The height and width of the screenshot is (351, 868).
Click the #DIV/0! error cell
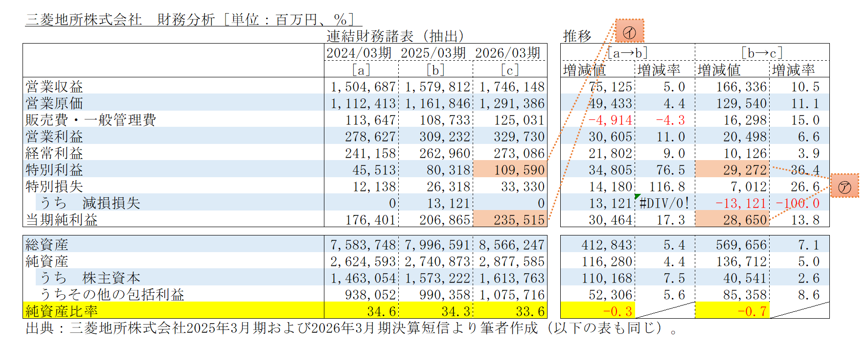665,203
